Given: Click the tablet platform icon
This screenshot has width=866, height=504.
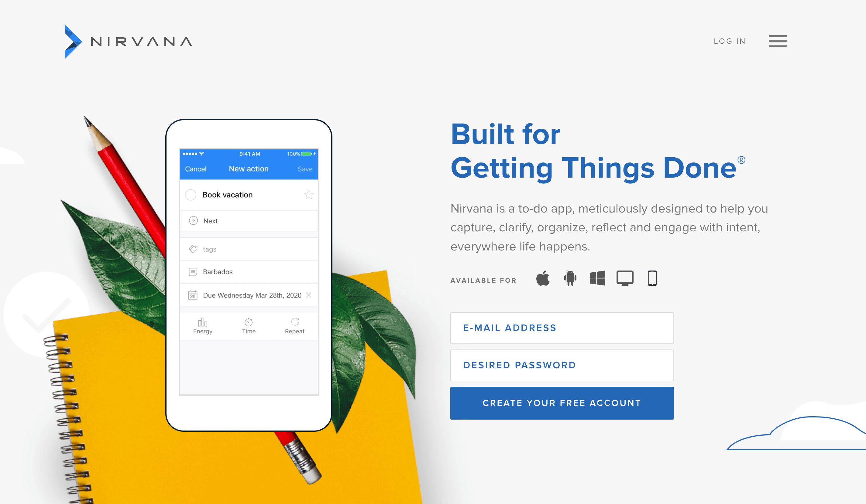Looking at the screenshot, I should (x=653, y=277).
